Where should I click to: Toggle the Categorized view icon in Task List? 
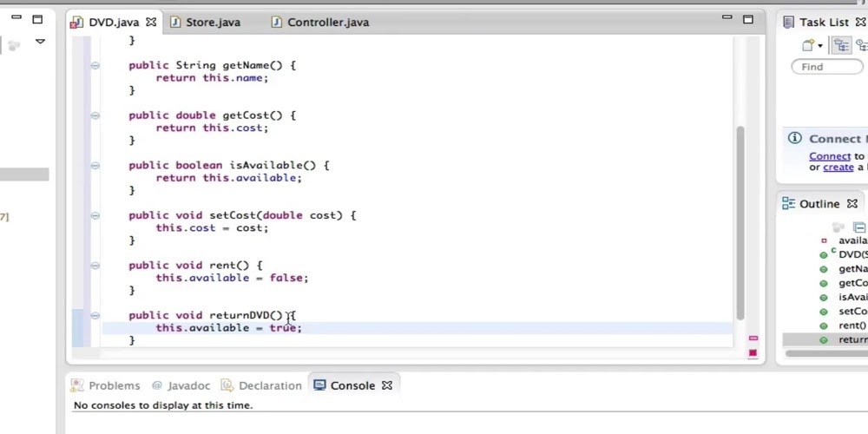click(x=839, y=45)
